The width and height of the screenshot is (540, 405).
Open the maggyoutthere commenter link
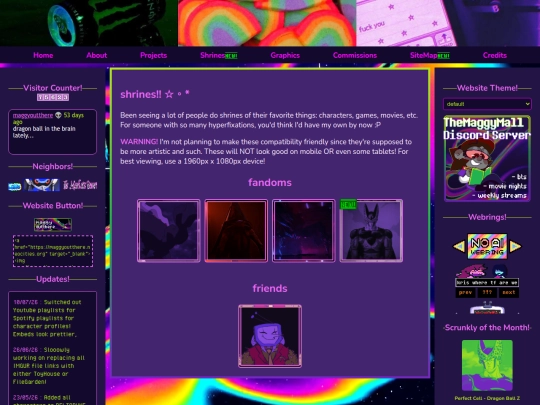point(33,115)
